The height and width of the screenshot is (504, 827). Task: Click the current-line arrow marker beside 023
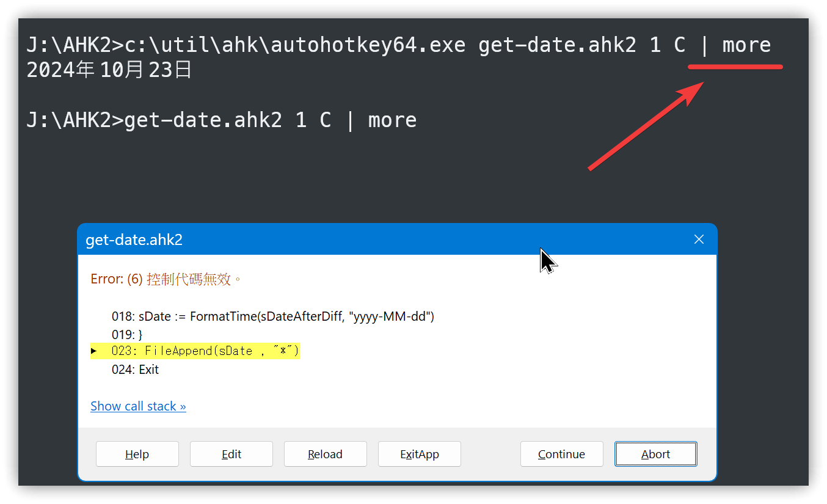pos(93,351)
